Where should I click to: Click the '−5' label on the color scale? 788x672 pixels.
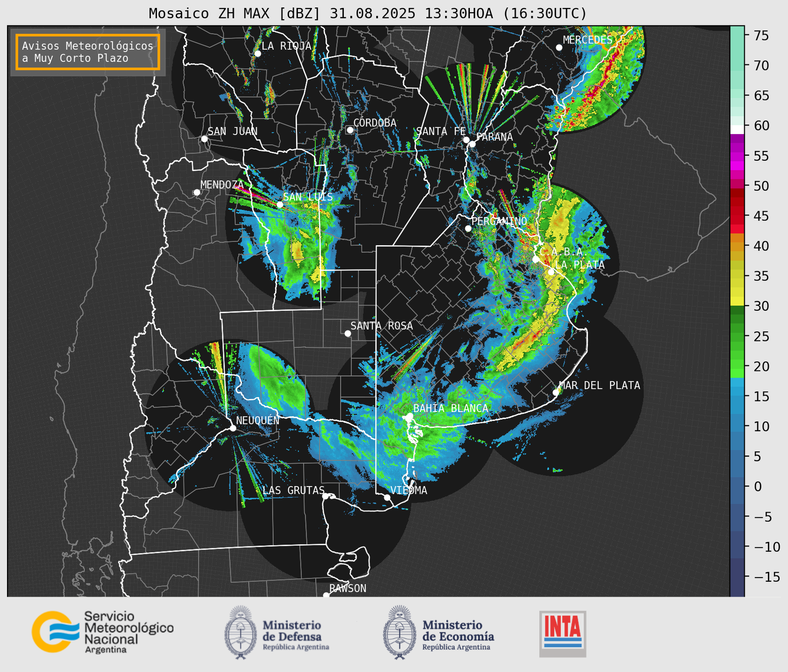point(763,516)
